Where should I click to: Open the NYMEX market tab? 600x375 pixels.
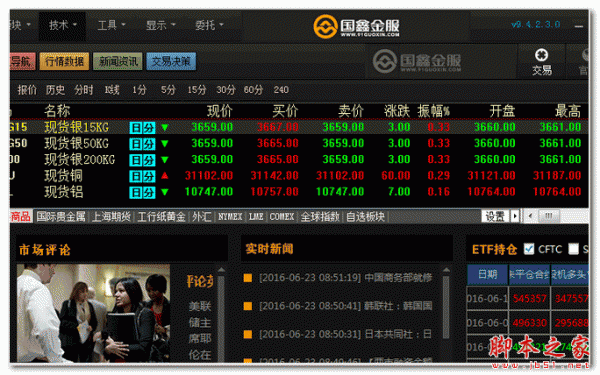point(230,217)
